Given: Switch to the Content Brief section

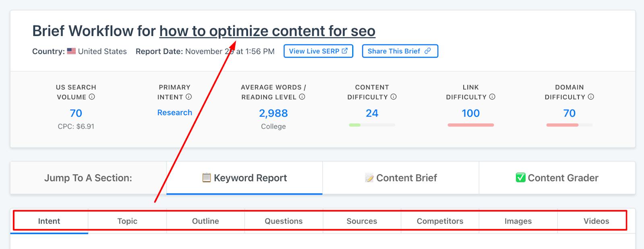Looking at the screenshot, I should pyautogui.click(x=401, y=178).
